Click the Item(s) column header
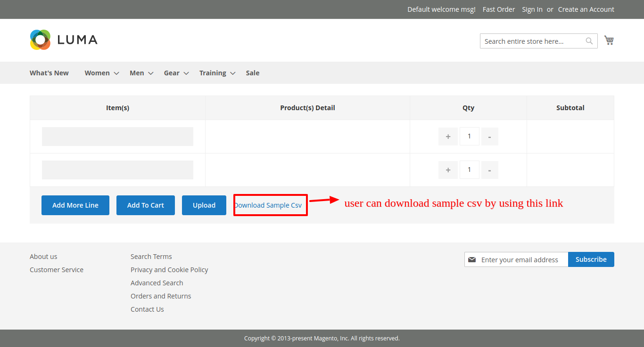The width and height of the screenshot is (644, 347). click(117, 108)
